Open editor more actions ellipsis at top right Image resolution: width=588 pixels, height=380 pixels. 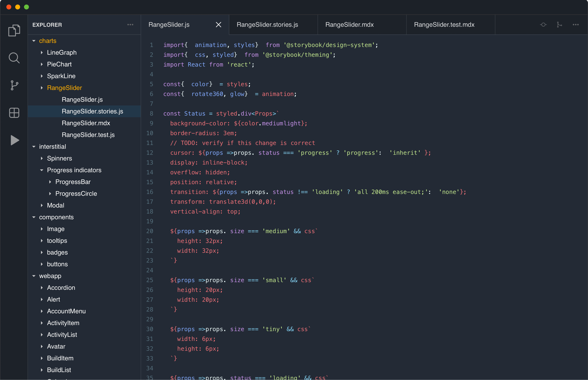pos(575,25)
